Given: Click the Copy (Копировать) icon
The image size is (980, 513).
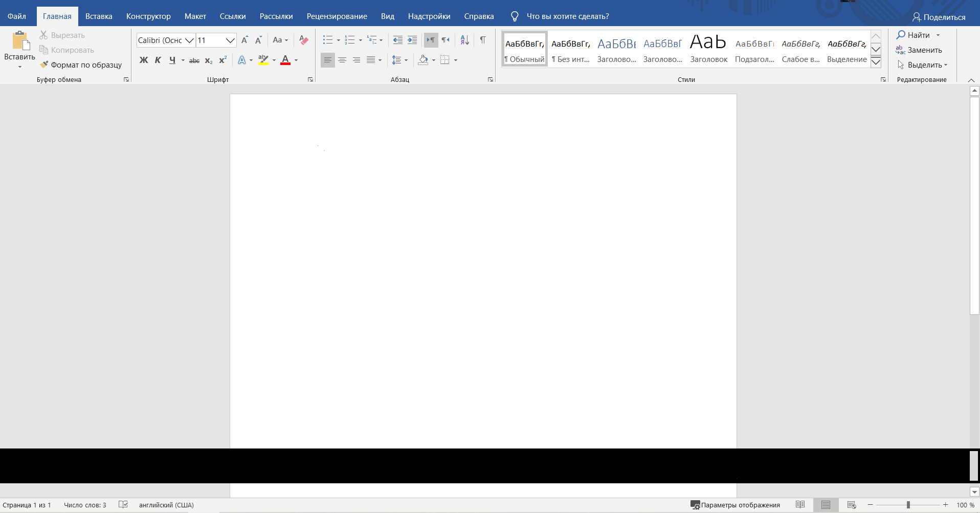Looking at the screenshot, I should tap(43, 50).
